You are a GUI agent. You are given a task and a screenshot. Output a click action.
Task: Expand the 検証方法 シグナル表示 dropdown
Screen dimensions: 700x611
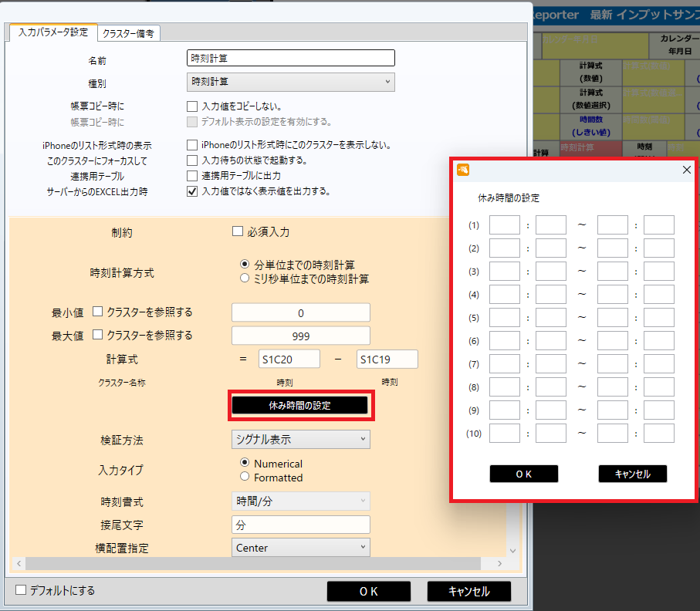[x=301, y=439]
